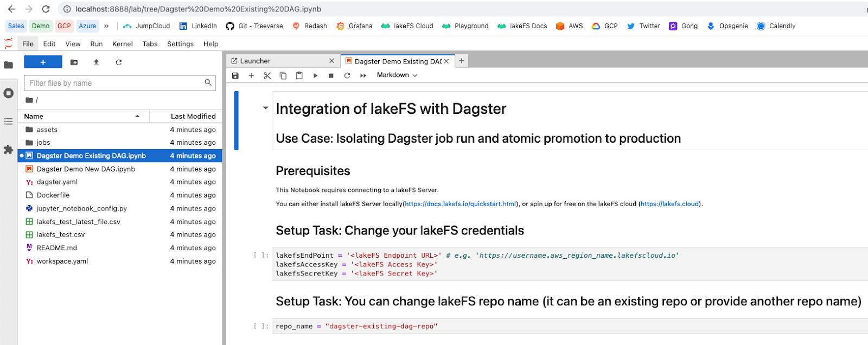Open the Edit menu
868x345 pixels.
pyautogui.click(x=49, y=44)
